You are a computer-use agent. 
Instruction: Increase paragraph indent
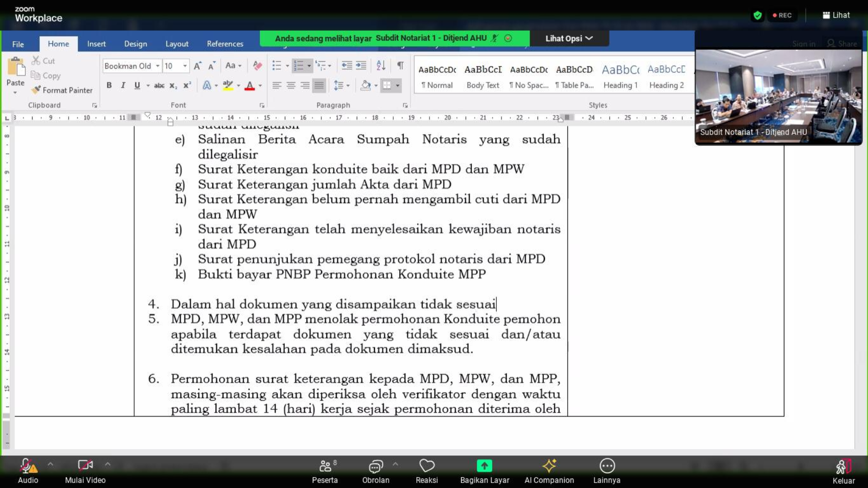coord(361,66)
